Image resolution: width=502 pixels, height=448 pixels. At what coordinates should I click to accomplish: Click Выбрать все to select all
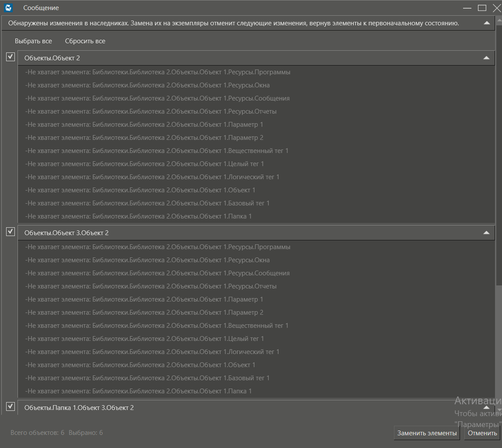click(33, 41)
